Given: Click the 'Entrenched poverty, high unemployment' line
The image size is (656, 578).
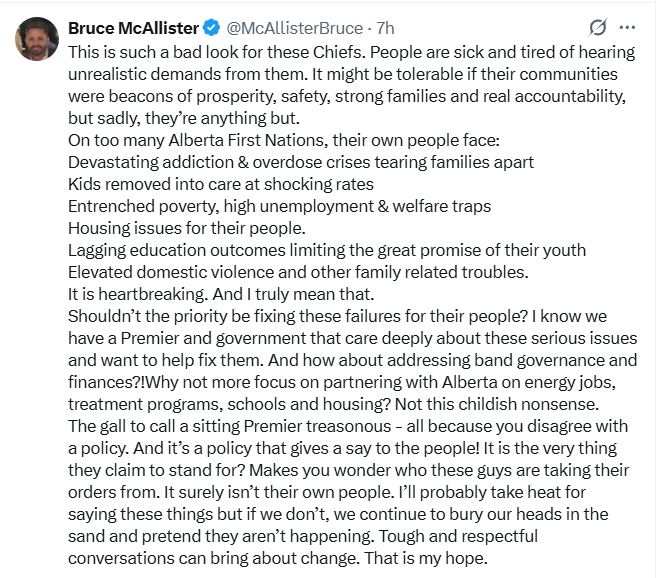Looking at the screenshot, I should pos(279,206).
